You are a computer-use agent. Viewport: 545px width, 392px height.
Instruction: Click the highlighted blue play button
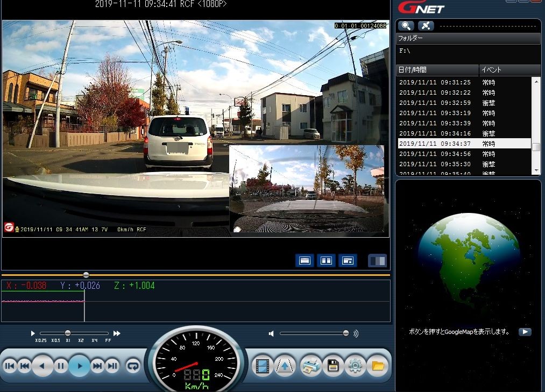pos(80,366)
